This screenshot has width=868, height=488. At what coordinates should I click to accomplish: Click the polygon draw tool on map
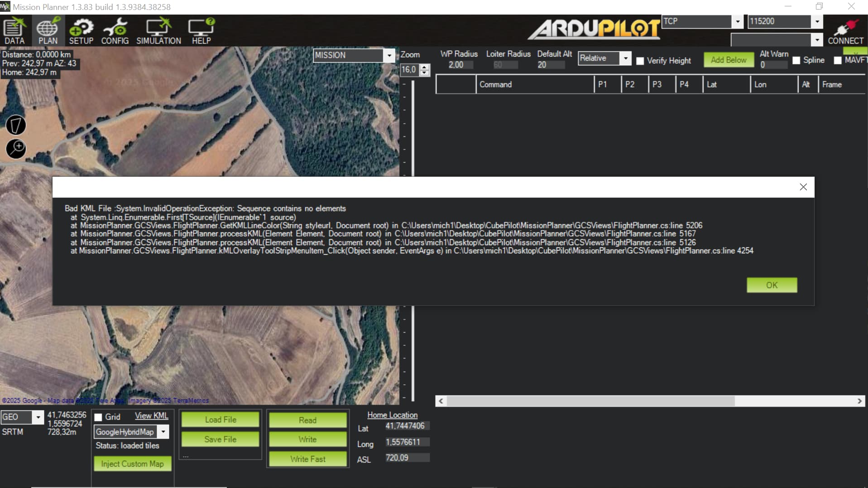(16, 125)
